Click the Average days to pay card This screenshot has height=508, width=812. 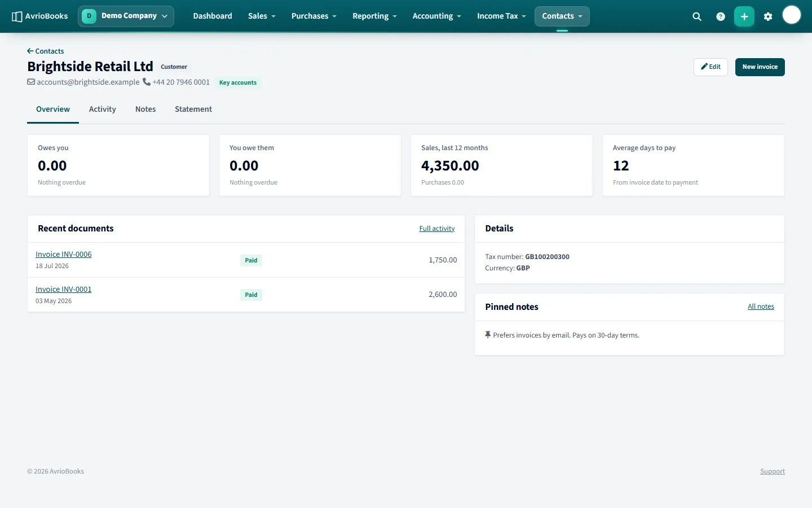tap(694, 165)
